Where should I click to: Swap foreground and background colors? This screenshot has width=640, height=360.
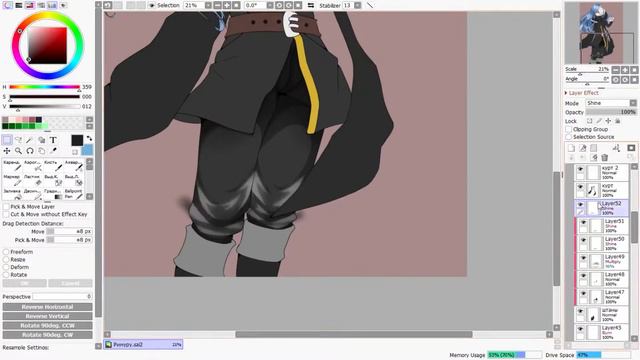(x=89, y=139)
